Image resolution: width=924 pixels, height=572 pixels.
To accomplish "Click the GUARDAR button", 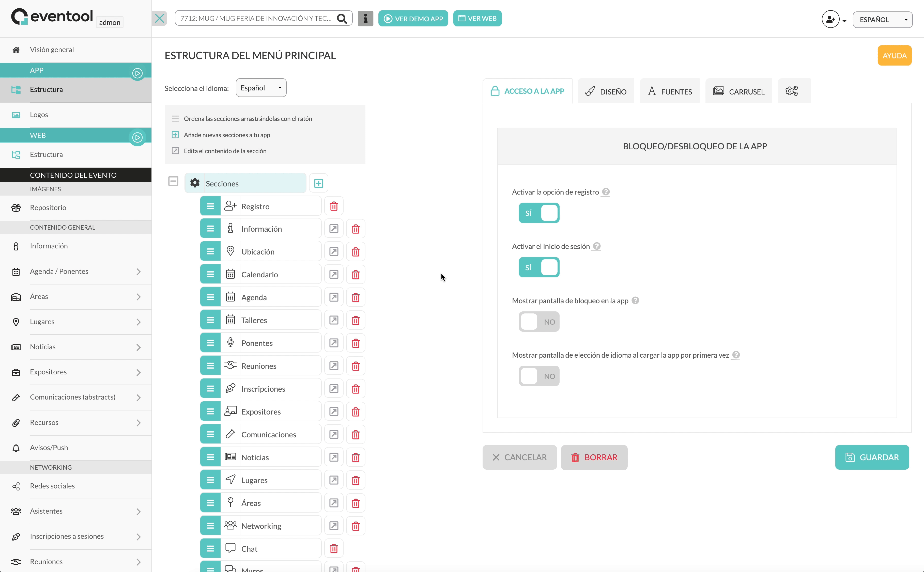I will pyautogui.click(x=872, y=457).
